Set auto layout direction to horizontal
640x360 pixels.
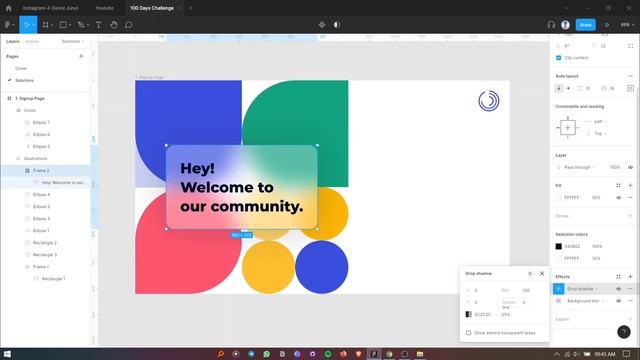coord(568,88)
